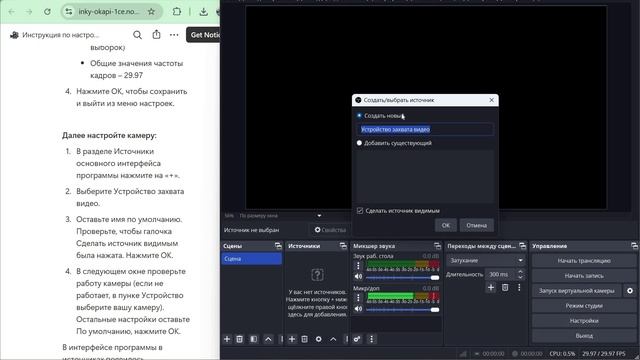Select the Добавить существующий radio option
This screenshot has height=360, width=640.
tap(359, 143)
